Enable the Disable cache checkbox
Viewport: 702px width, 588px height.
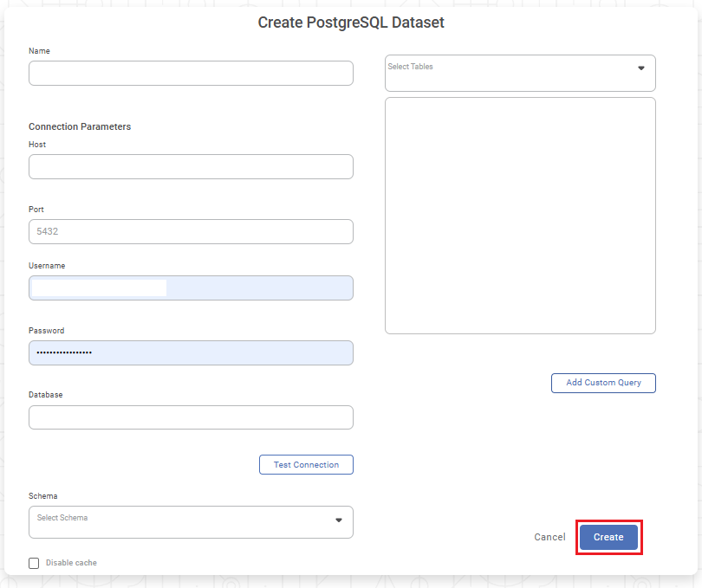point(34,563)
